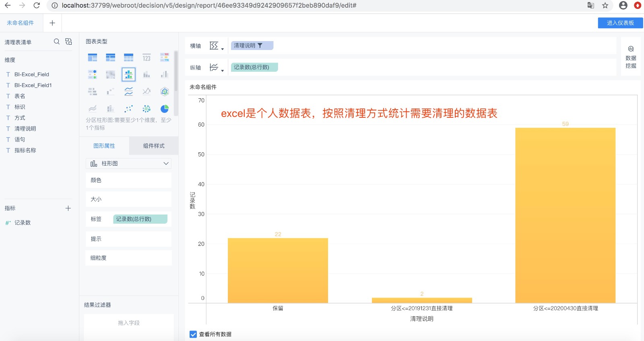Click the switch table icon beside search
This screenshot has width=644, height=341.
68,42
